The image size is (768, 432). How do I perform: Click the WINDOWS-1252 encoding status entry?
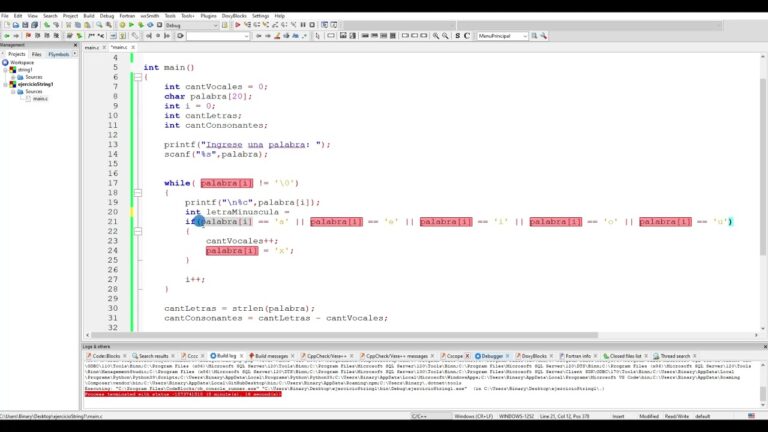point(516,416)
